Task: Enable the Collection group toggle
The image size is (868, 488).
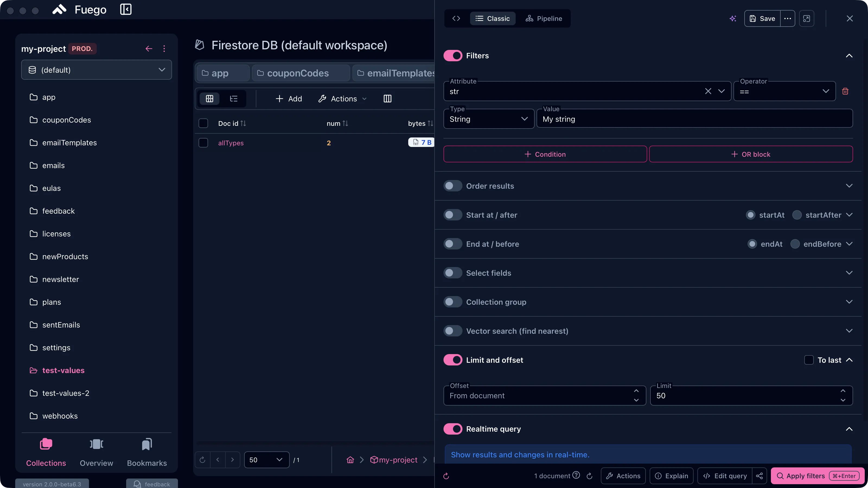Action: 452,302
